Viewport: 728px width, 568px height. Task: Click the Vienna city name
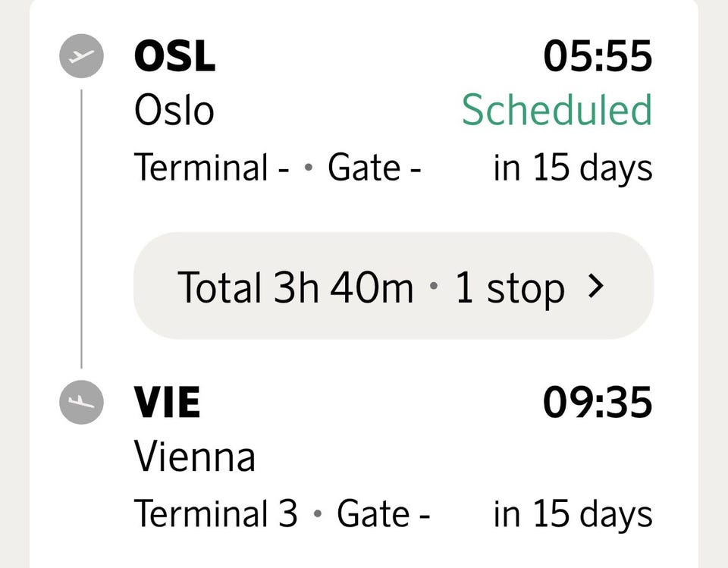195,457
